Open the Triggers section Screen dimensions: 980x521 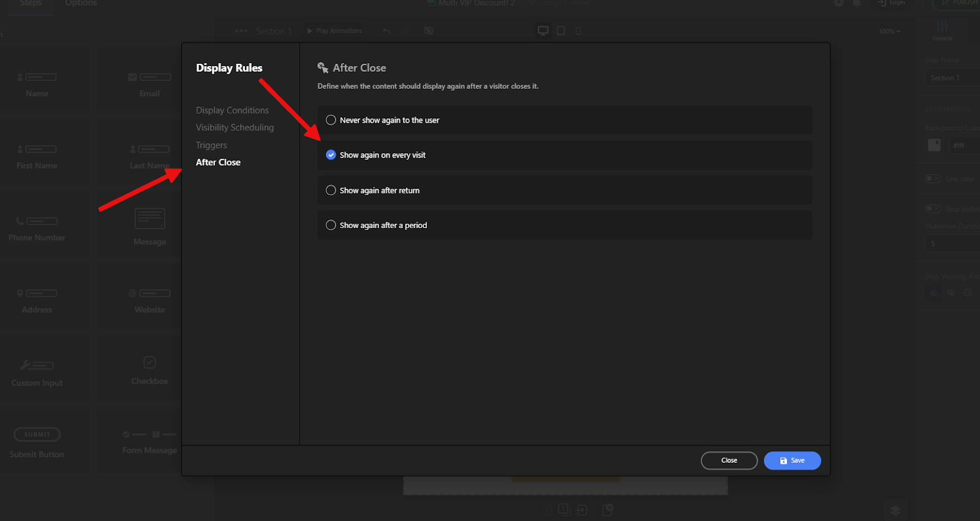tap(211, 145)
